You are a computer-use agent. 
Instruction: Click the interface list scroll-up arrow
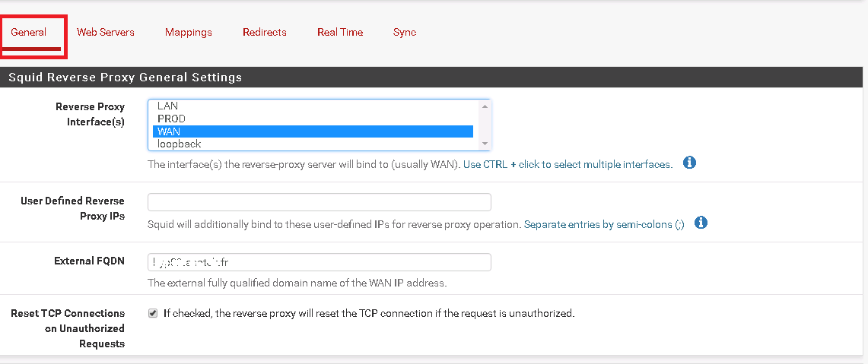coord(485,106)
